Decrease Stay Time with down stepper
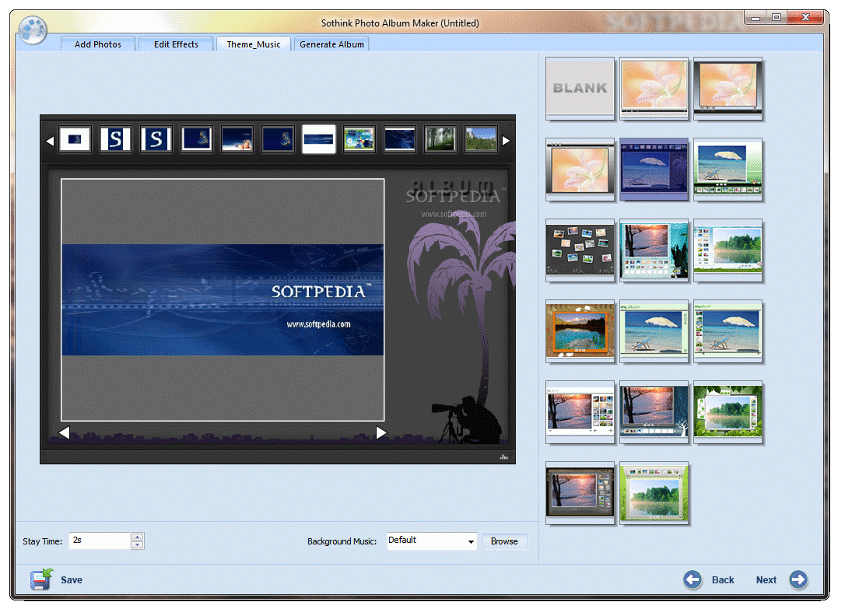 coord(138,545)
